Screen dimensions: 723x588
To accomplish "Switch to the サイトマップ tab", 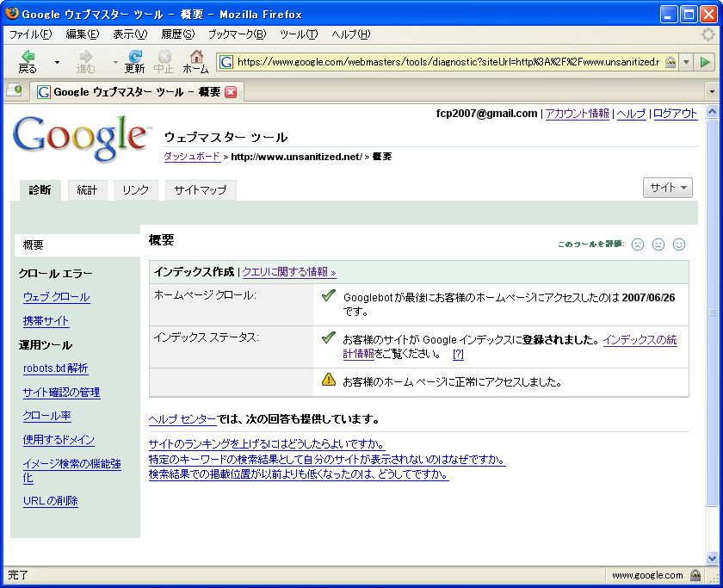I will click(201, 190).
